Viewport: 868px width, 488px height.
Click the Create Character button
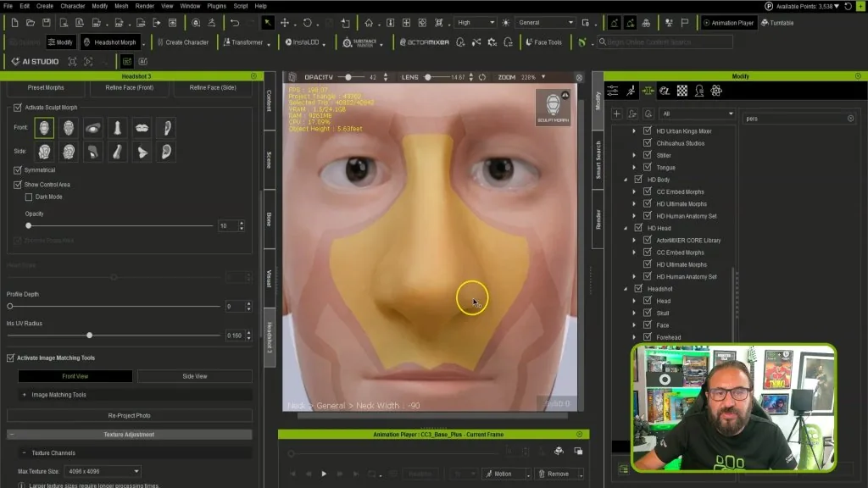(183, 42)
